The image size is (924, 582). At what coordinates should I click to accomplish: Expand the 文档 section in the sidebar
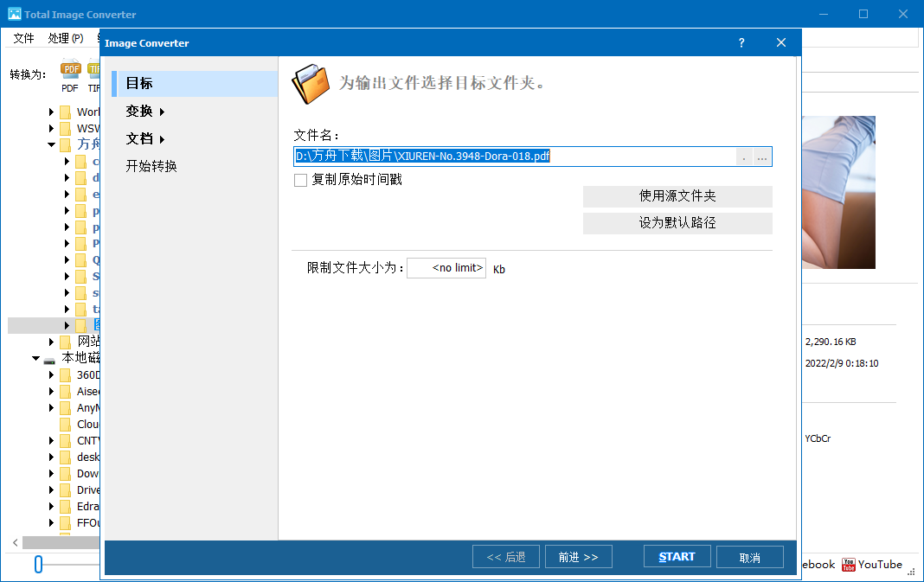[141, 138]
